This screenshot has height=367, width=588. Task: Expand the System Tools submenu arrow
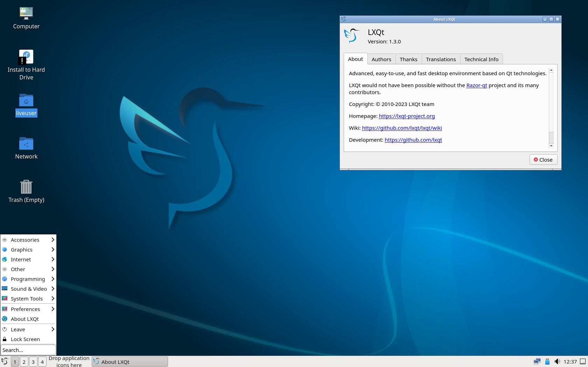53,298
